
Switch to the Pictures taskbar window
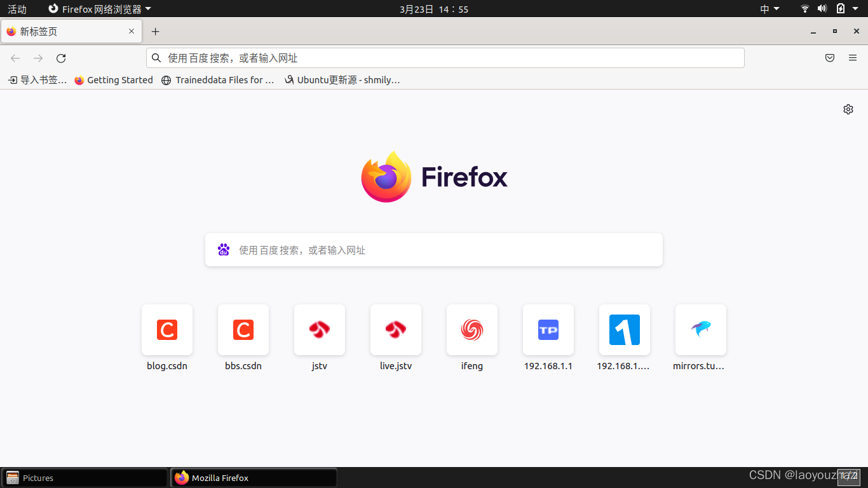coord(85,478)
